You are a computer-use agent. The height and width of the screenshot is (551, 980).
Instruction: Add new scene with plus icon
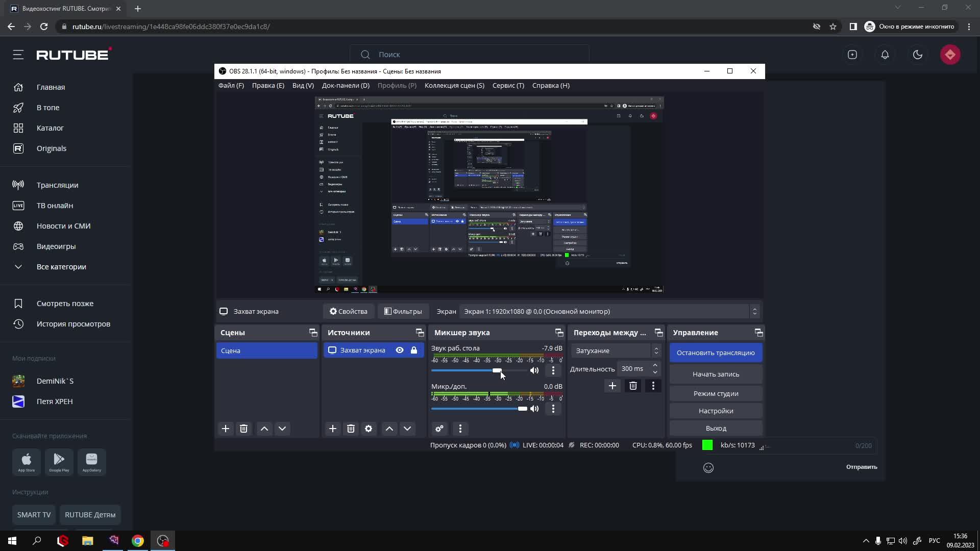coord(226,429)
